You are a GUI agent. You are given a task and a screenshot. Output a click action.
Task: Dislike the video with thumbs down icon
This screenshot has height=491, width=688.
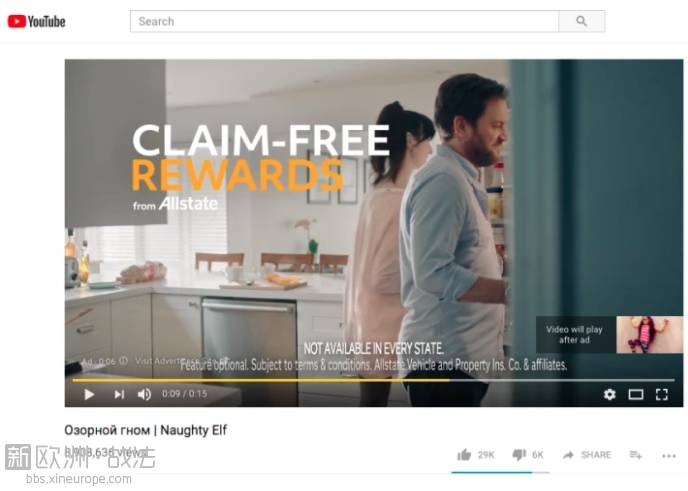(x=519, y=455)
